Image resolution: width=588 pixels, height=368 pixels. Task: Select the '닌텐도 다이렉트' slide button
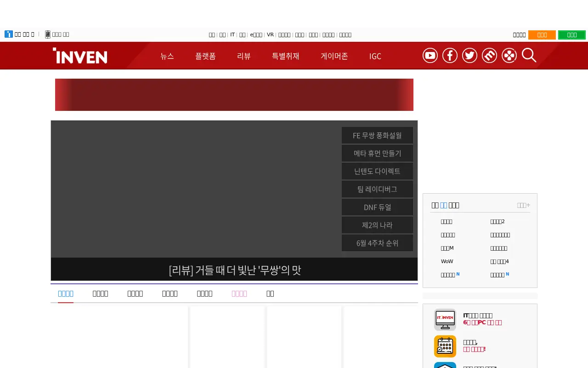[377, 171]
